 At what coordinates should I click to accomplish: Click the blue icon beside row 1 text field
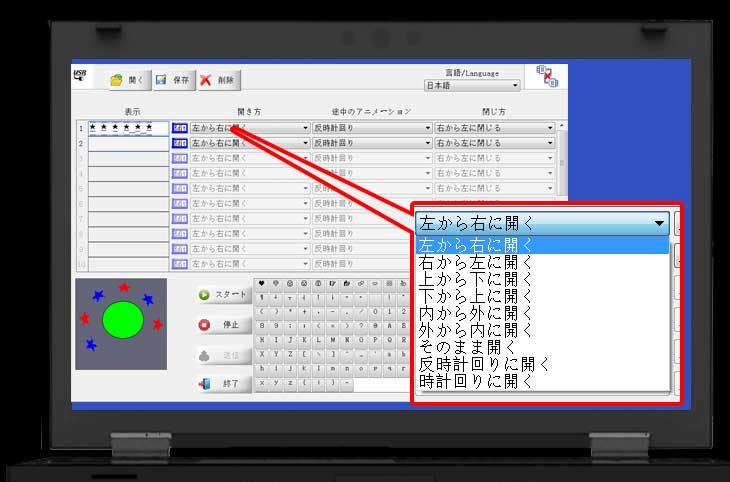[x=180, y=128]
